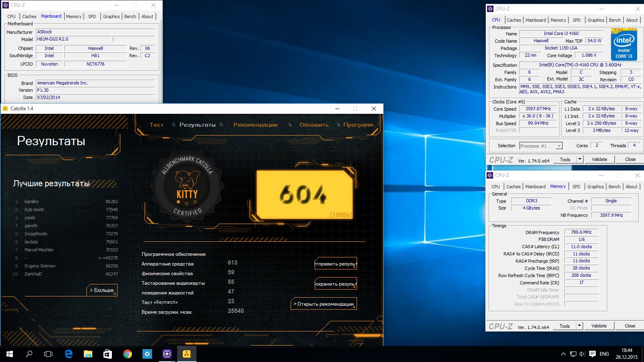This screenshot has width=644, height=362.
Task: Open SPD tab in Memory window
Action: [576, 187]
